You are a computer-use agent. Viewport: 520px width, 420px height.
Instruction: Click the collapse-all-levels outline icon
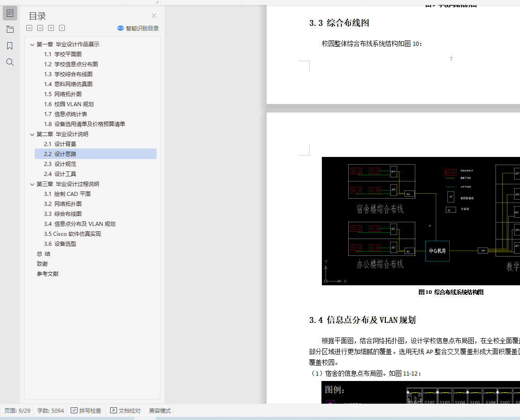pyautogui.click(x=40, y=28)
